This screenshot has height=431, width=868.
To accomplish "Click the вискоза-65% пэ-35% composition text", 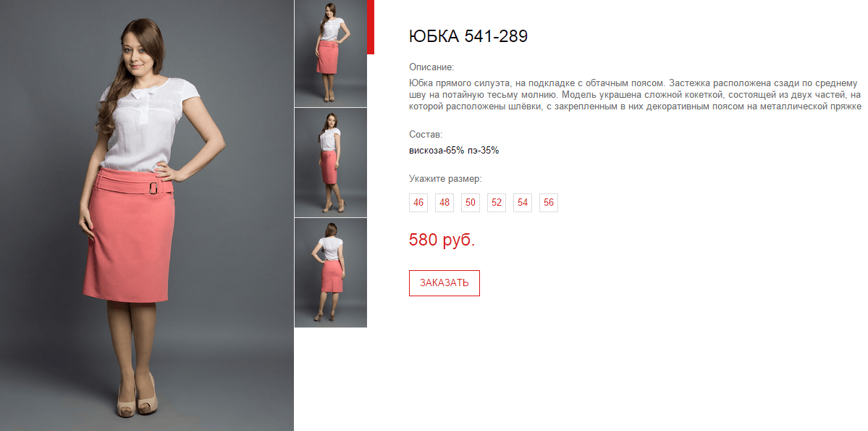I will pos(454,150).
